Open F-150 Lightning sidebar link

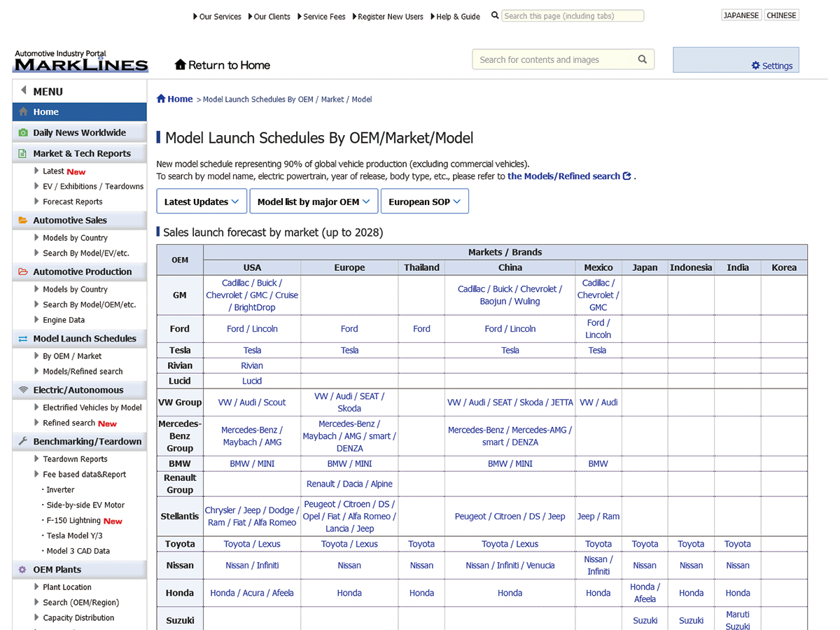pos(73,521)
